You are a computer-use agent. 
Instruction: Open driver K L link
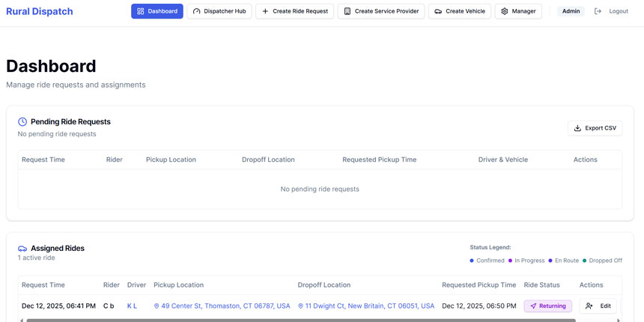tap(132, 306)
